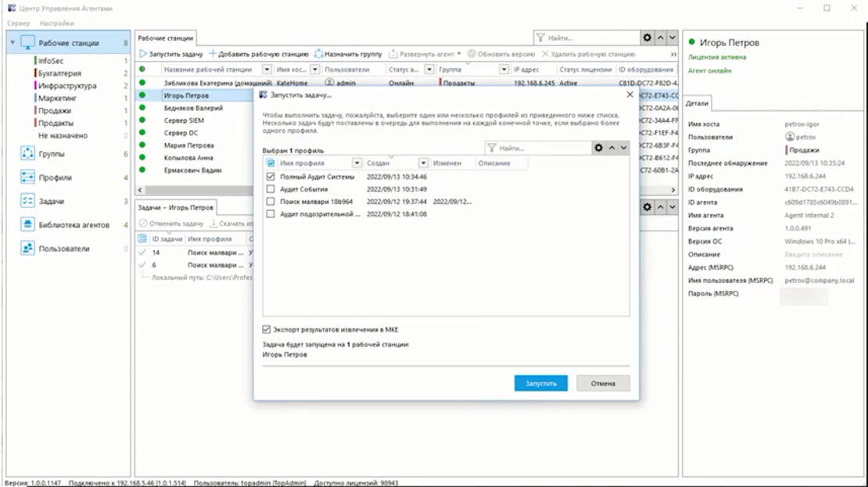Go to previous workstation search result arrow
This screenshot has width=868, height=487.
pos(661,38)
